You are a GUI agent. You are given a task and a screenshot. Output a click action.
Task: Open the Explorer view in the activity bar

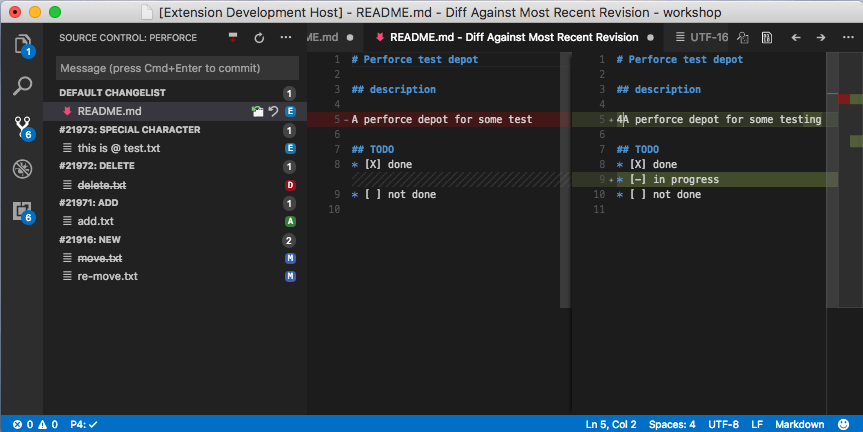coord(22,44)
